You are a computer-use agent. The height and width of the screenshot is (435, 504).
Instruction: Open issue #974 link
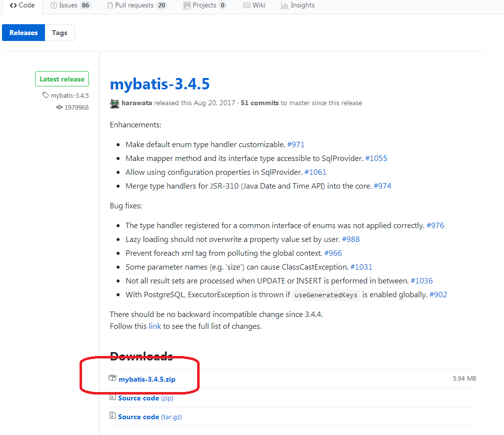(382, 186)
